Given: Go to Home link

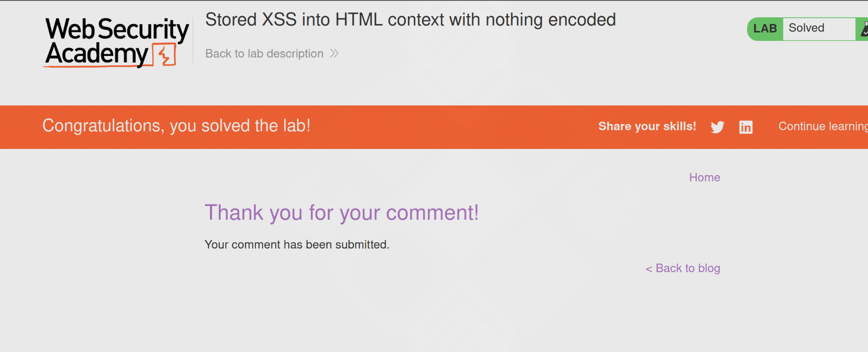Looking at the screenshot, I should pos(704,177).
